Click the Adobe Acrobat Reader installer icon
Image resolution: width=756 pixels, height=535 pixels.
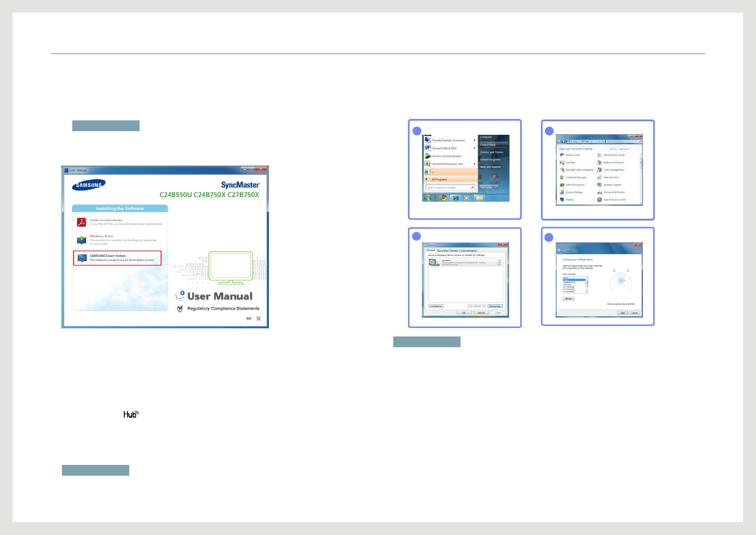pos(81,222)
